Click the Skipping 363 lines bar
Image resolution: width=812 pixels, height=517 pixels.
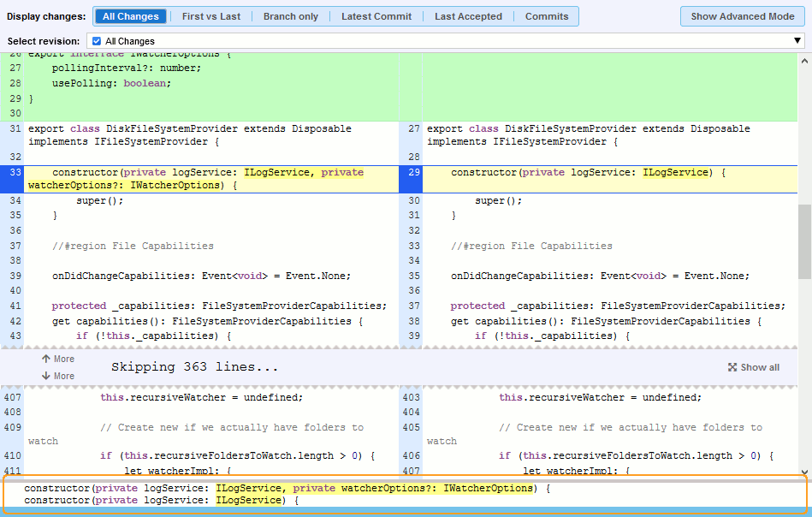195,367
